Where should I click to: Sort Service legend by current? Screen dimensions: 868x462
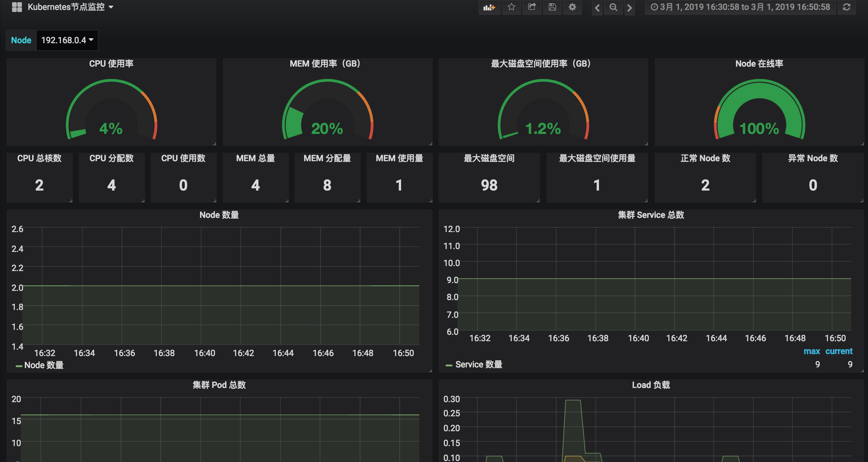click(839, 351)
